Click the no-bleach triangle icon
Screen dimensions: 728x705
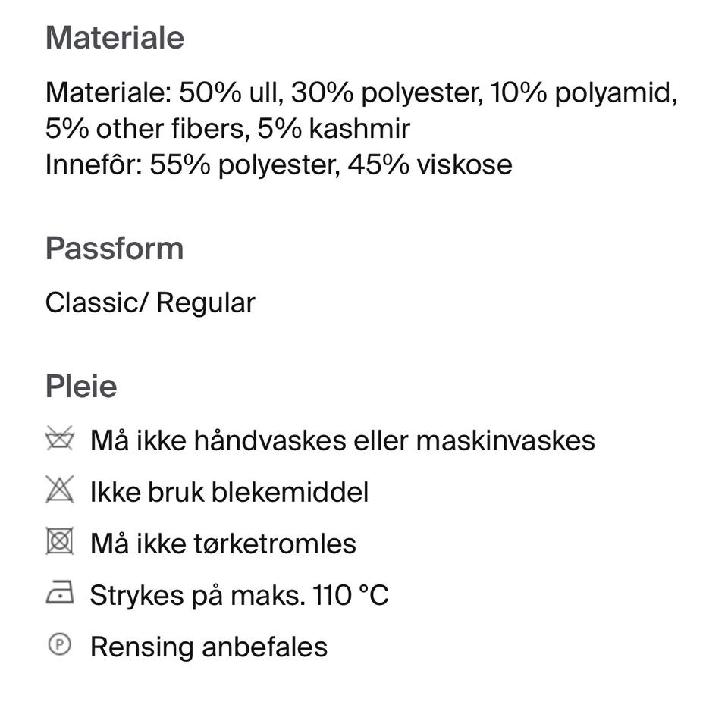[60, 491]
